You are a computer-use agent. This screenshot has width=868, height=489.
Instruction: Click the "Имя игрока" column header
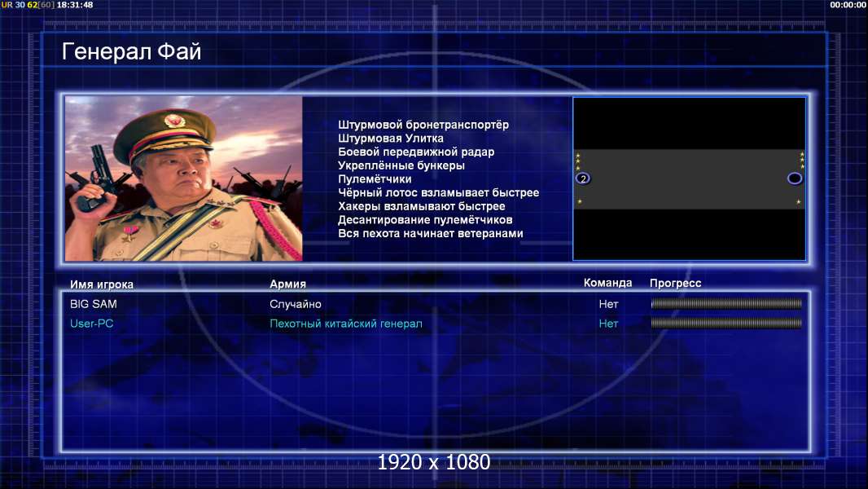pyautogui.click(x=102, y=284)
